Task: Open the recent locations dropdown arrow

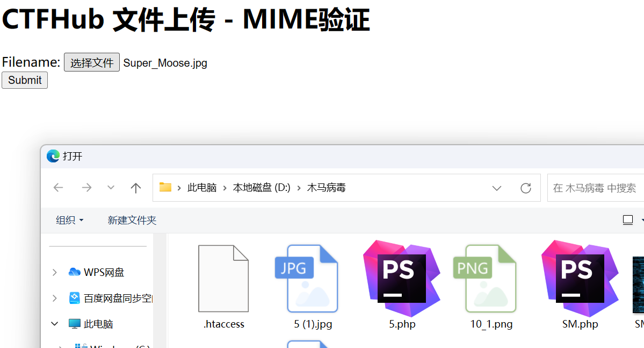Action: (x=111, y=188)
